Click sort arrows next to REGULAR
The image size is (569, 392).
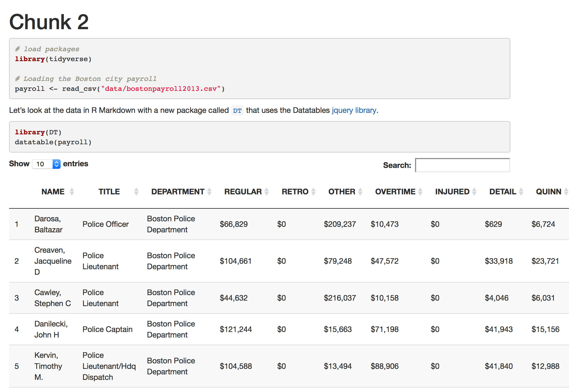point(267,192)
